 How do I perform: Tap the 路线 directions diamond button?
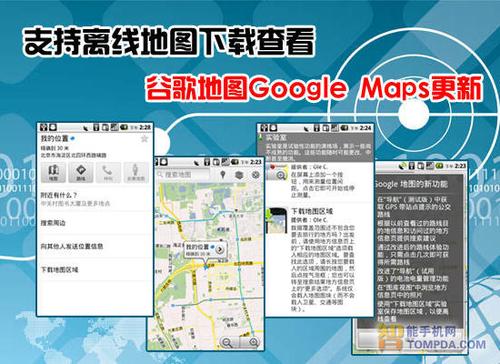[x=81, y=172]
